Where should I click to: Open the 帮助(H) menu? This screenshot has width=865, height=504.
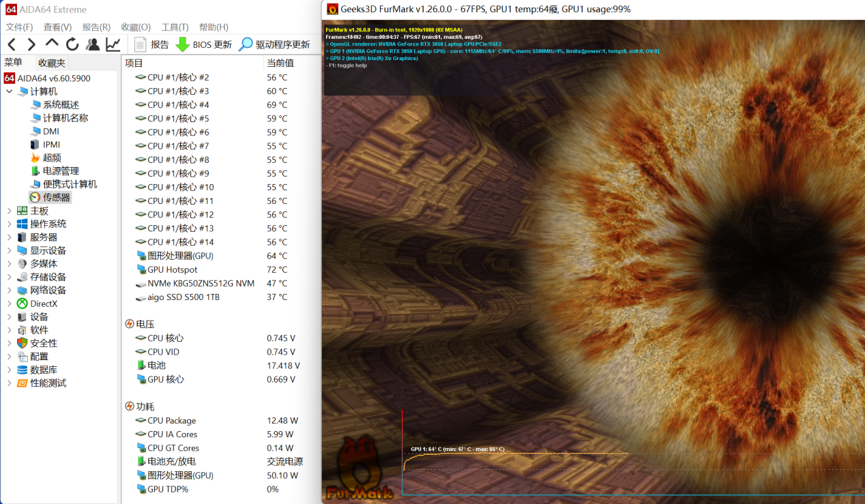click(x=214, y=27)
